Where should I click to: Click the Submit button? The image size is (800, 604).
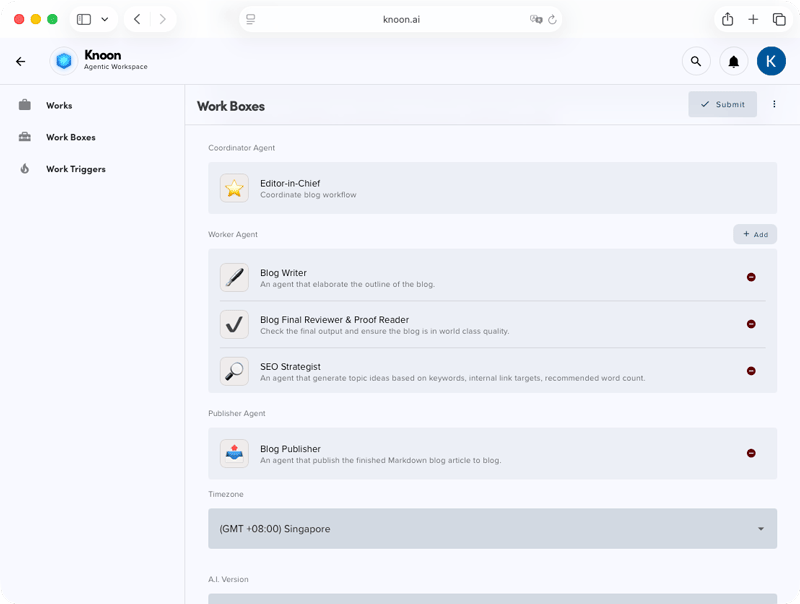tap(722, 104)
